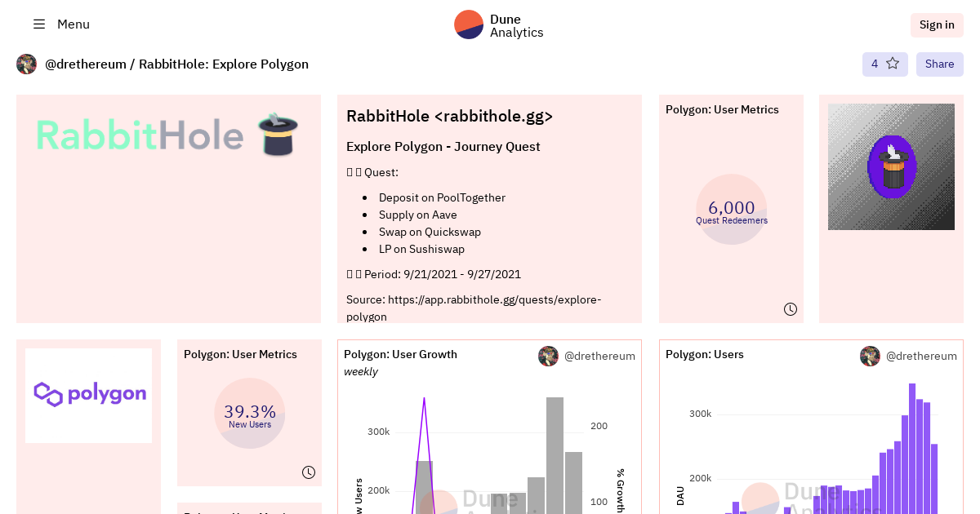
Task: Click the "Swap on Quickswap" list item
Action: (430, 232)
